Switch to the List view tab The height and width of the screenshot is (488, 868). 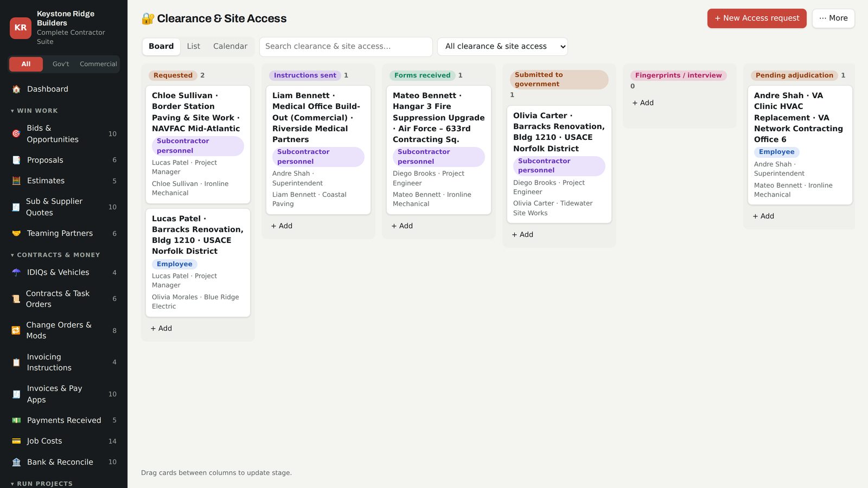click(x=194, y=47)
